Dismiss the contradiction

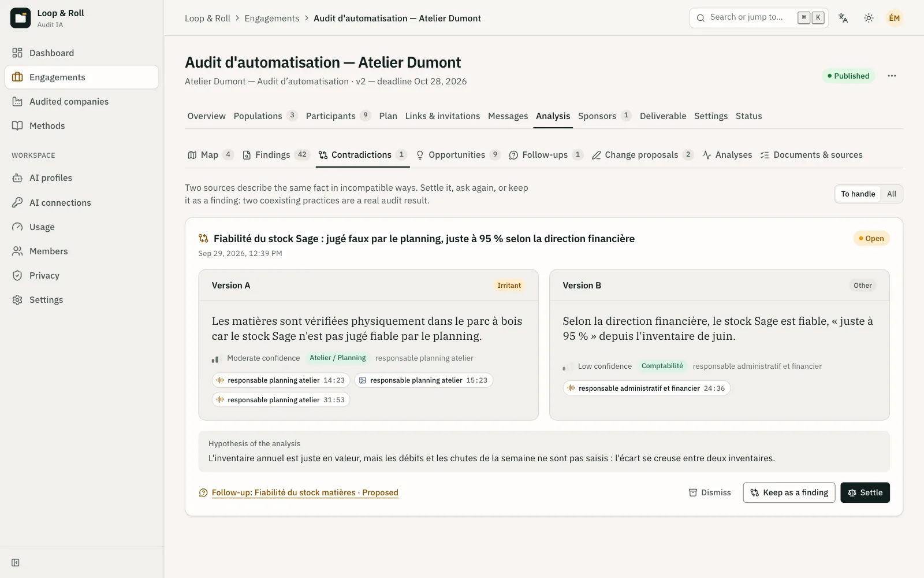pos(710,492)
